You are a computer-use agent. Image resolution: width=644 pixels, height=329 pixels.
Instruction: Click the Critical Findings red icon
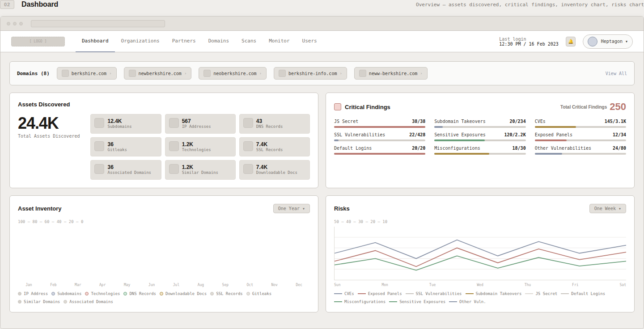tap(337, 107)
